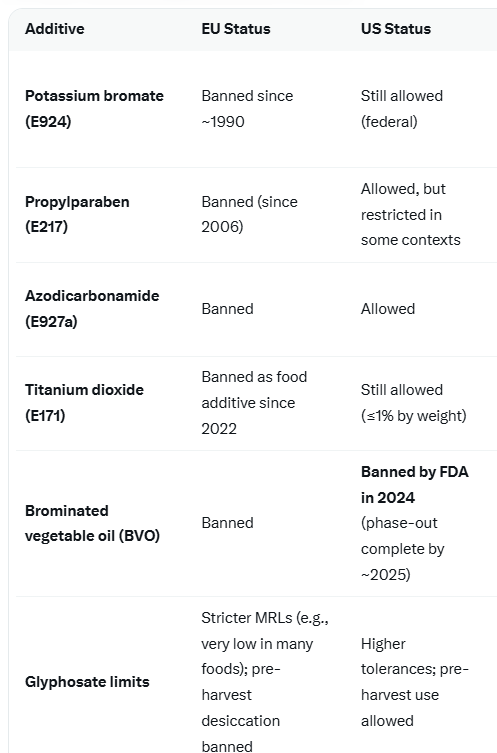Screen dimensions: 497x753
Task: Select the Propylparaben (E217) cell
Action: click(77, 214)
